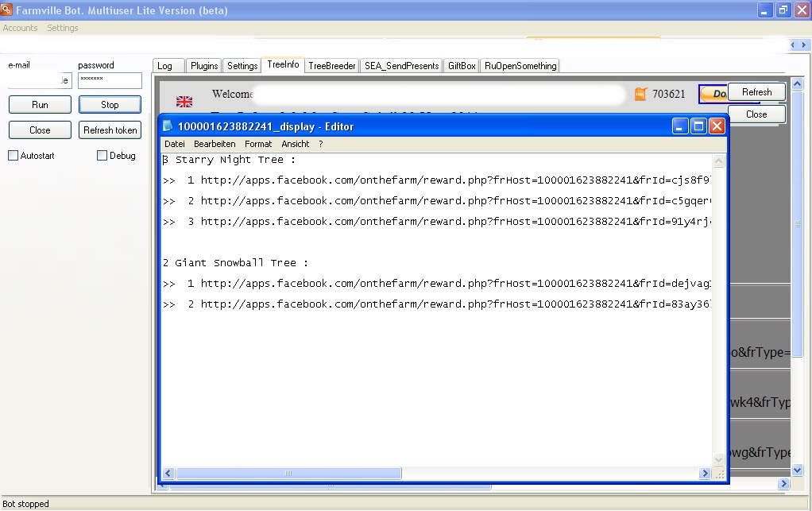Click Starry Night reward URL with c5gqer
The width and height of the screenshot is (812, 511).
click(456, 201)
